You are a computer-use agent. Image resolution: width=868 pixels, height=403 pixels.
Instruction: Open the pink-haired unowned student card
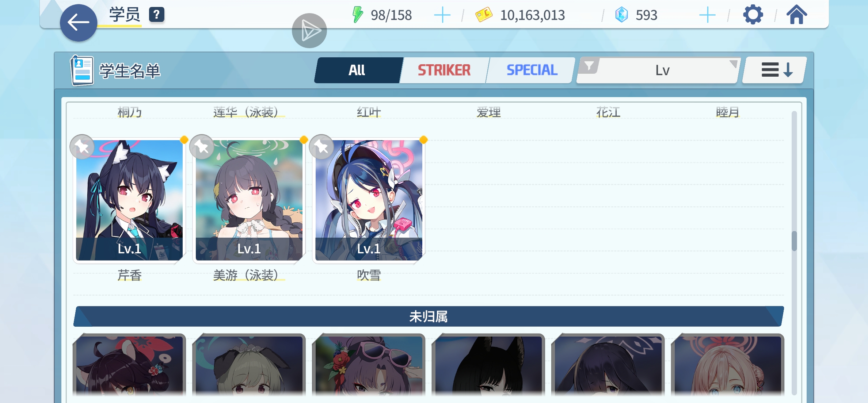728,365
